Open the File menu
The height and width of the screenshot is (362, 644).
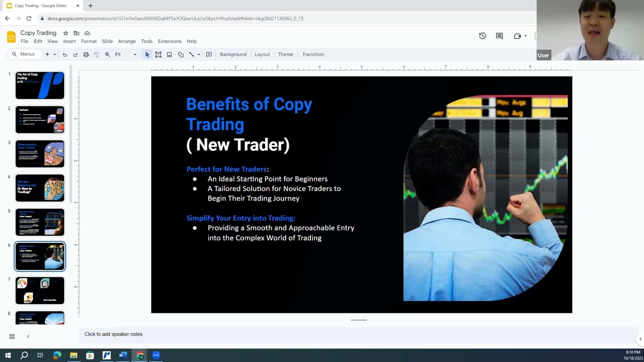pos(25,41)
